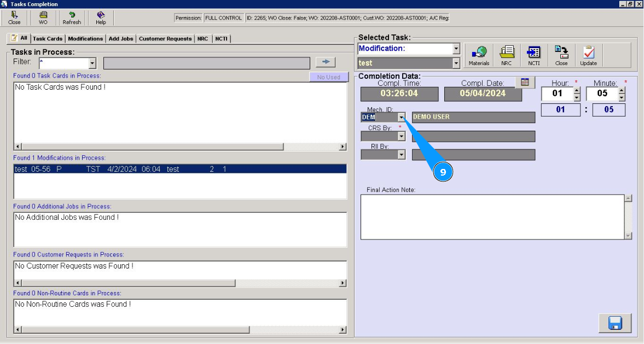Click the right scroll arrow of Task Cards list
Image resolution: width=644 pixels, height=344 pixels.
coord(343,147)
